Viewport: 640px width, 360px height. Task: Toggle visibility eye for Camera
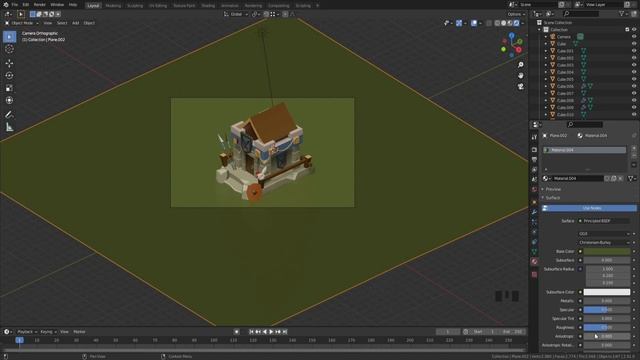[634, 37]
